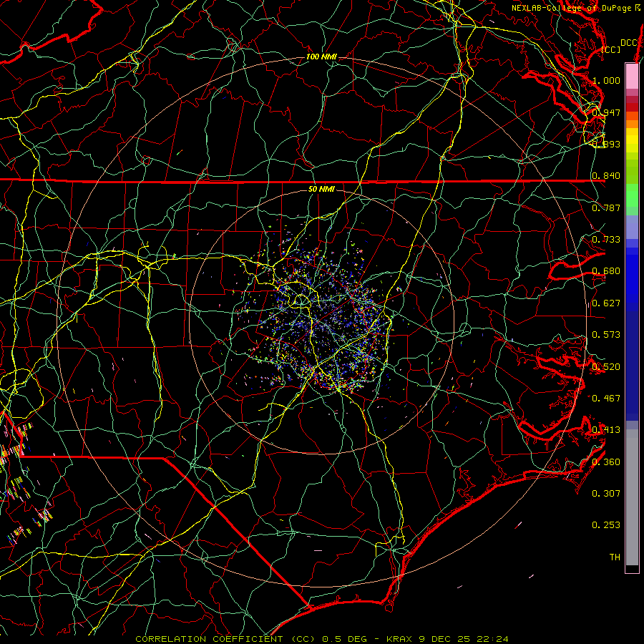644x644 pixels.
Task: Click the CORRELATION COEFFICIENT footer caption
Action: coord(321,639)
